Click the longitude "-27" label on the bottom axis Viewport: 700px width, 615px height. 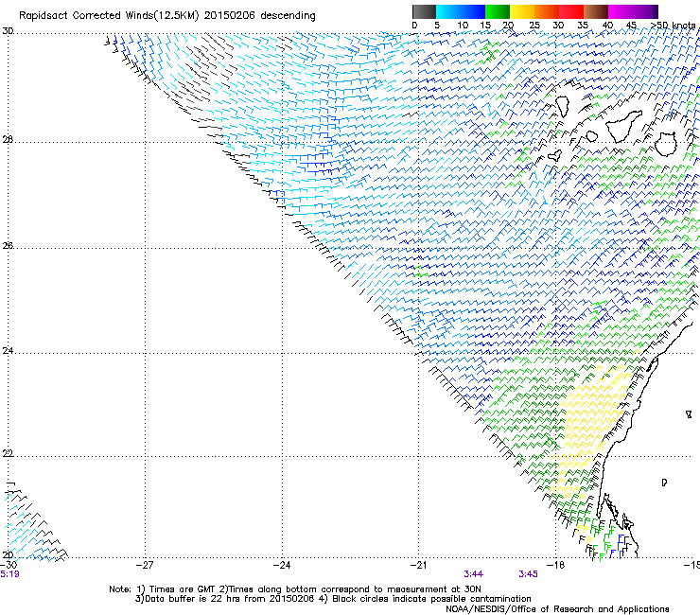click(x=145, y=565)
